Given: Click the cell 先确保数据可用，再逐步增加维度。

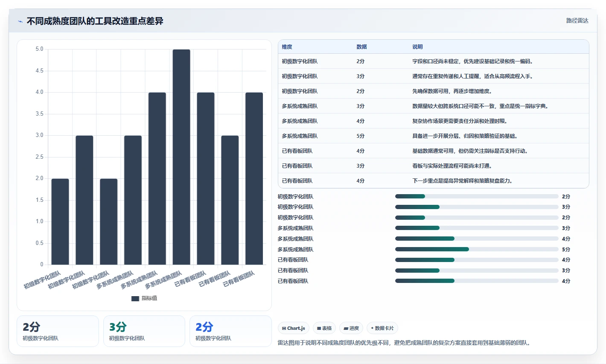Looking at the screenshot, I should [452, 91].
